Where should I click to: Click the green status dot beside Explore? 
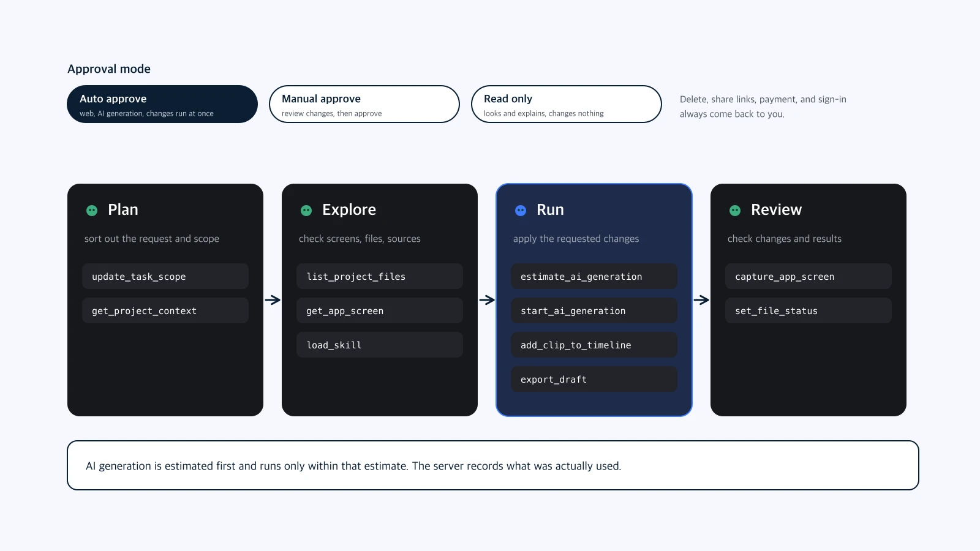[306, 211]
